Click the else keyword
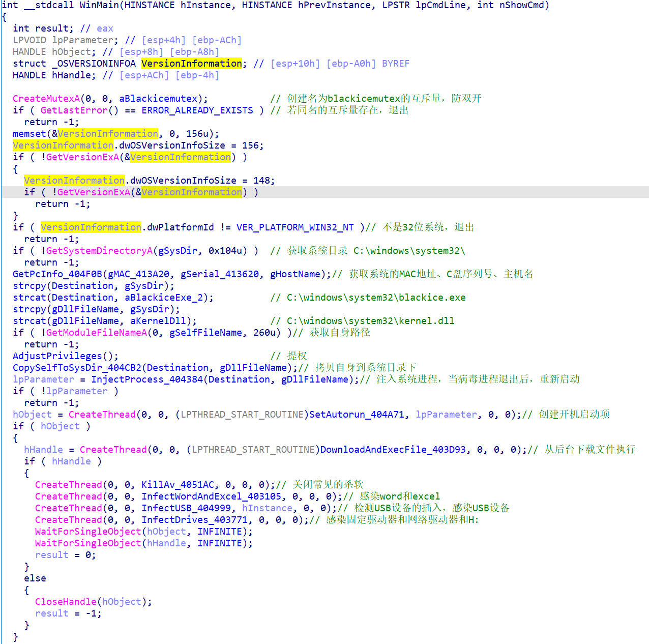This screenshot has width=649, height=644. click(x=35, y=578)
